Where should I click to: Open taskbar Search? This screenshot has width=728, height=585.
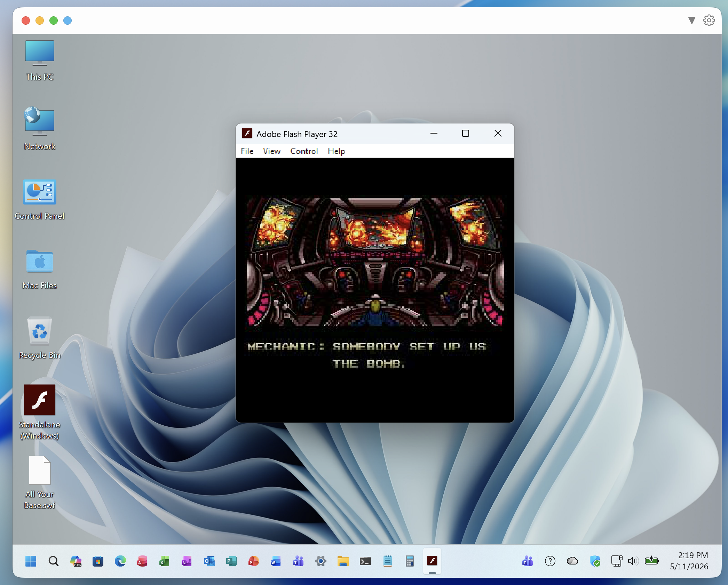pos(53,561)
